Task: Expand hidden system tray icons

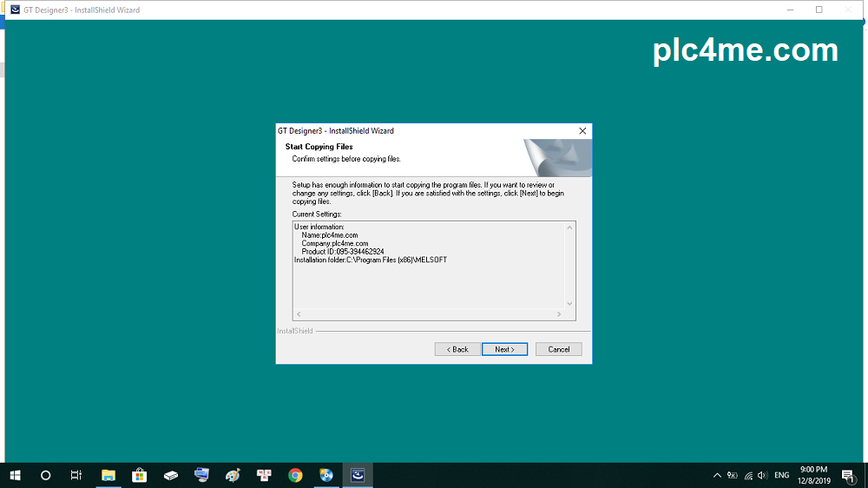Action: tap(717, 475)
